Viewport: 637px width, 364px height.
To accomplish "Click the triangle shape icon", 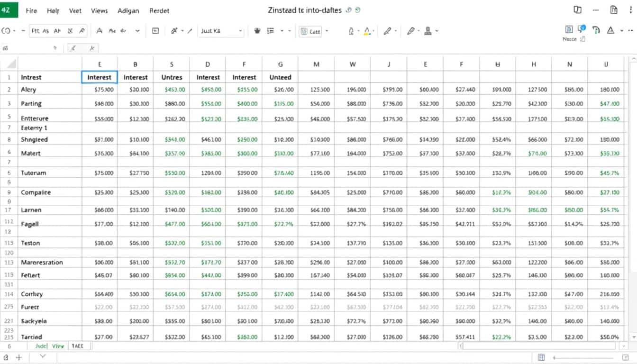I will (x=610, y=30).
